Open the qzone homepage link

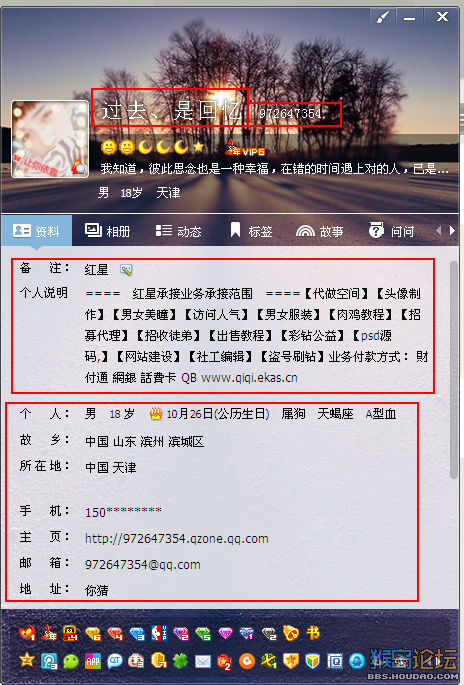coord(177,538)
